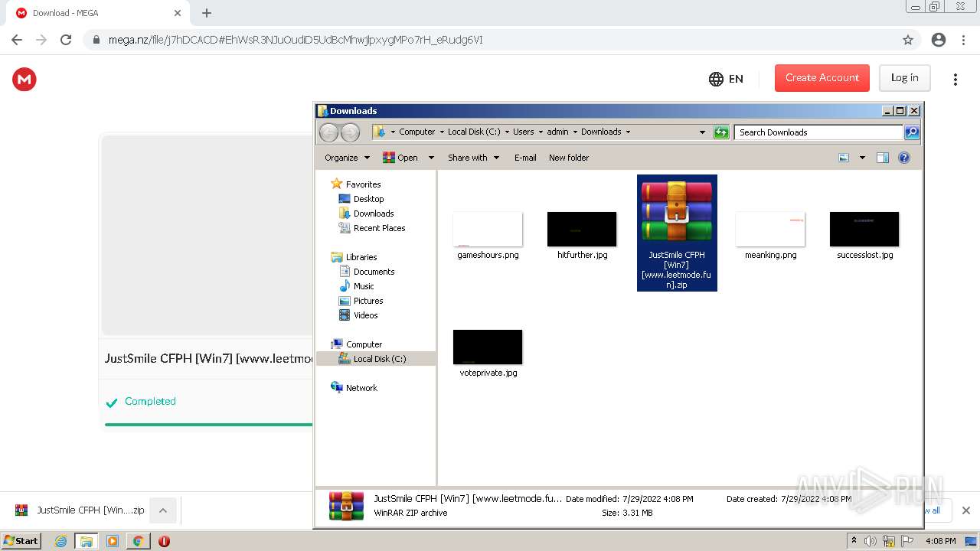The width and height of the screenshot is (980, 551).
Task: Refresh the Downloads folder
Action: point(721,132)
